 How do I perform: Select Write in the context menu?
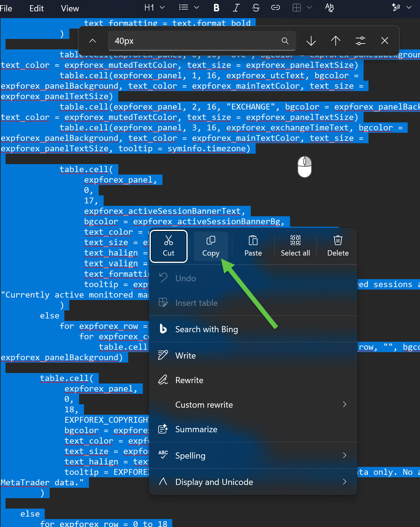(253, 356)
